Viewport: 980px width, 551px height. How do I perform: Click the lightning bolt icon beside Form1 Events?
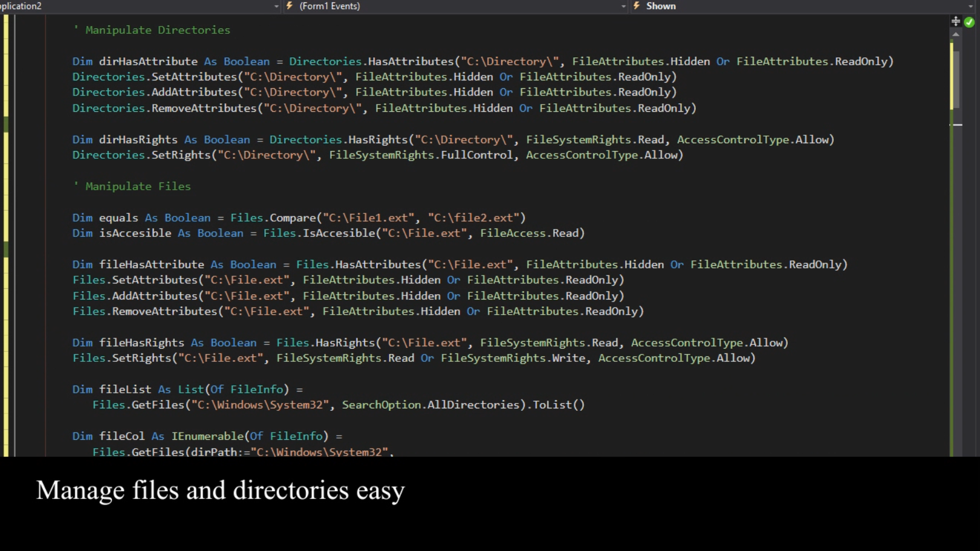coord(288,6)
